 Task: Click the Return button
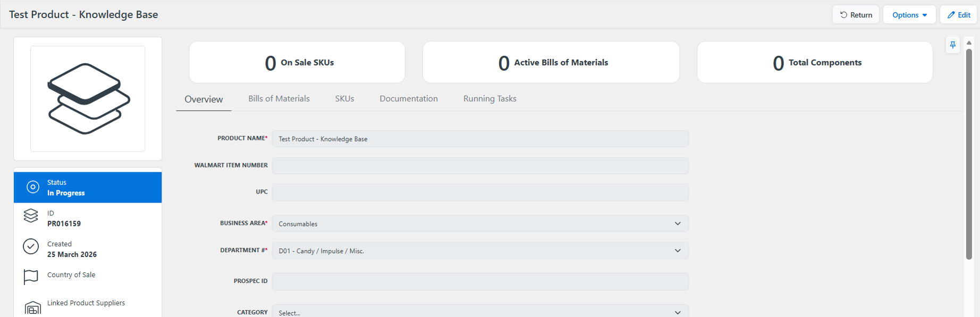tap(856, 15)
